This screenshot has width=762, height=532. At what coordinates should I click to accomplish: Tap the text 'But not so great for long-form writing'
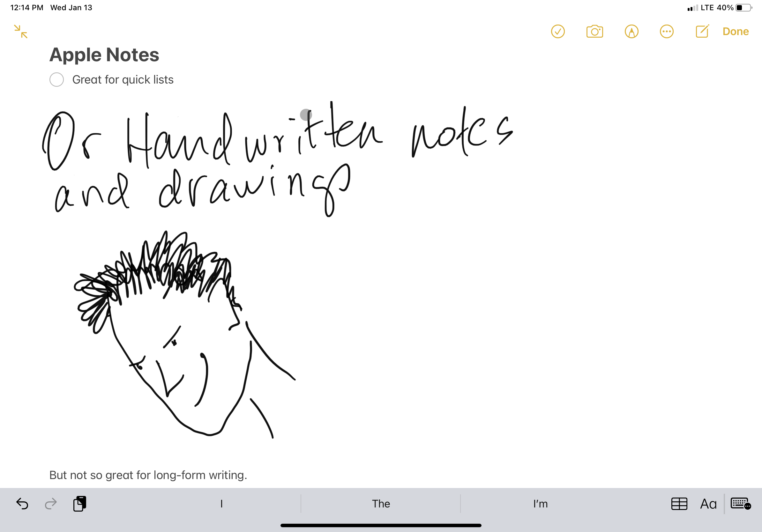click(x=148, y=475)
